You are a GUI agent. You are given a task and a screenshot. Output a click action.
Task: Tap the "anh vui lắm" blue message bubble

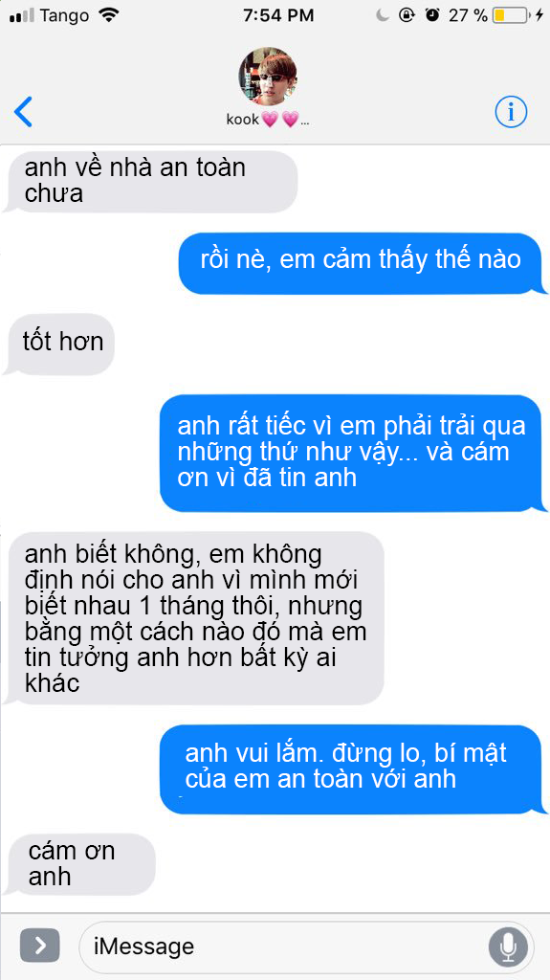(x=353, y=768)
